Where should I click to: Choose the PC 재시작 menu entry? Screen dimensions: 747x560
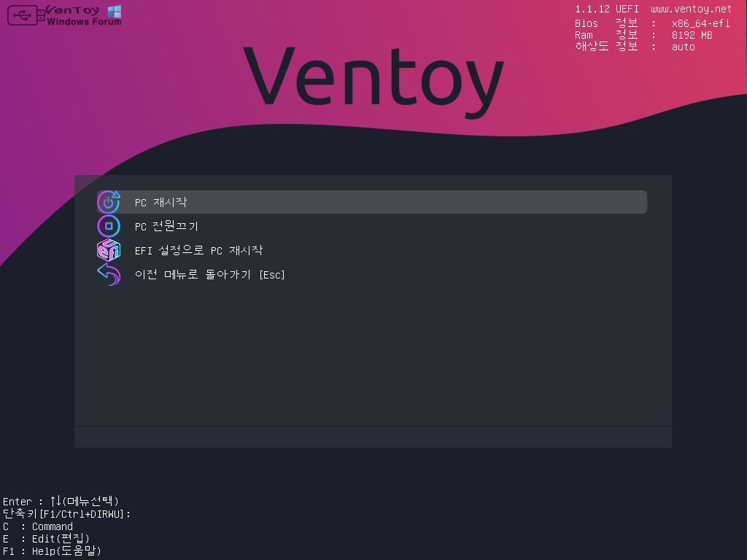coord(372,202)
